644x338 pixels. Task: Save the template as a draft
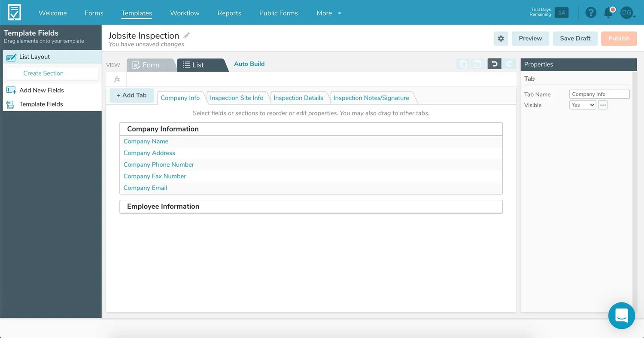click(575, 38)
